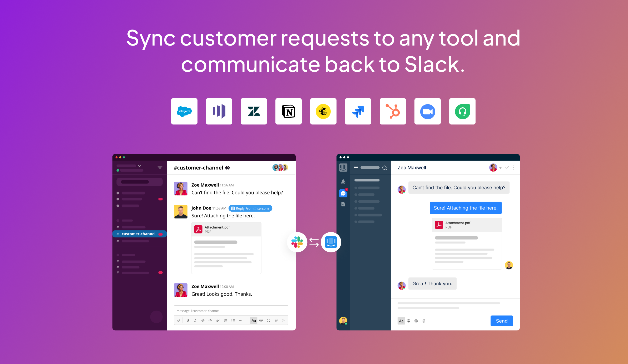Click the @ mention icon in Intercom composer
The width and height of the screenshot is (628, 364).
click(x=409, y=321)
